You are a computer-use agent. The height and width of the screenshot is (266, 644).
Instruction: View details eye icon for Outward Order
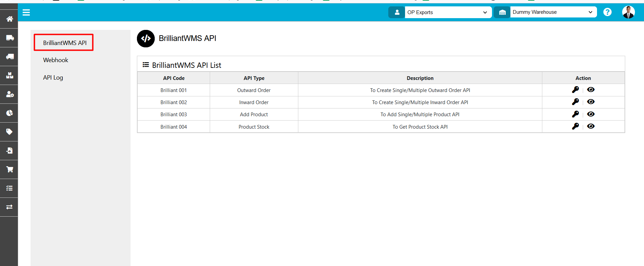(591, 90)
